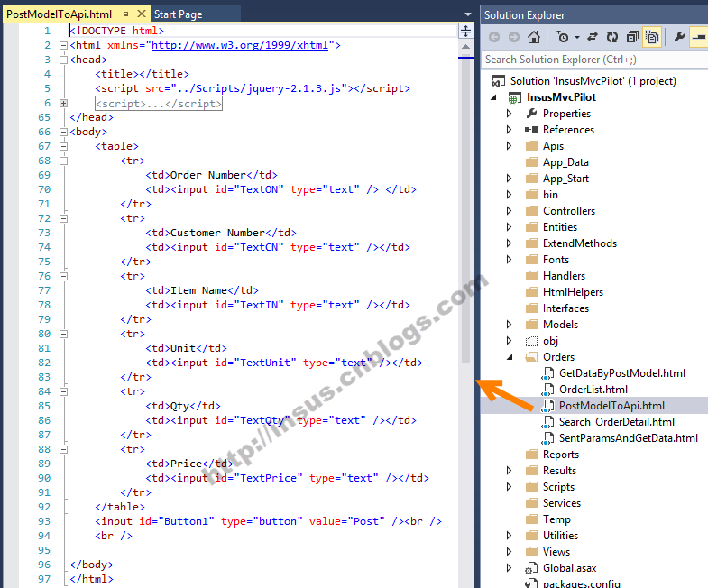Image resolution: width=708 pixels, height=588 pixels.
Task: Expand the App_Start folder arrow
Action: [509, 179]
